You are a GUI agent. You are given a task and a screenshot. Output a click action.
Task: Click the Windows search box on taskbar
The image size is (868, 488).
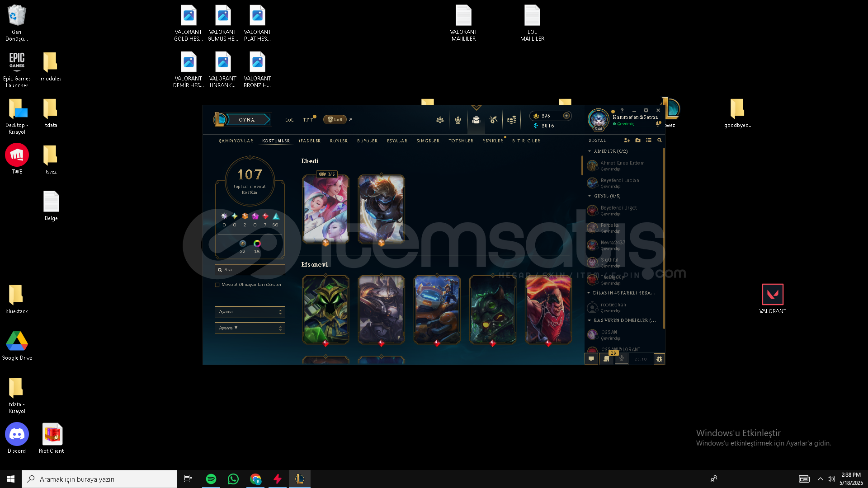coord(99,479)
